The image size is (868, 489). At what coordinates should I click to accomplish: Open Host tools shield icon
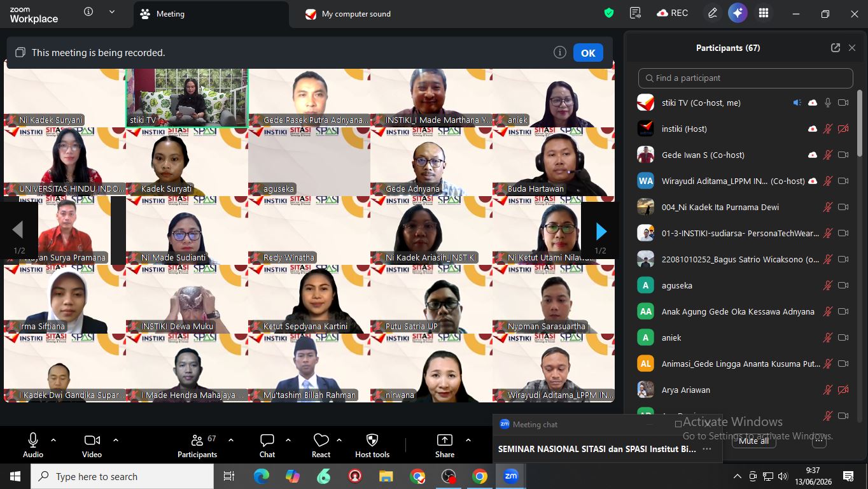[x=372, y=445]
